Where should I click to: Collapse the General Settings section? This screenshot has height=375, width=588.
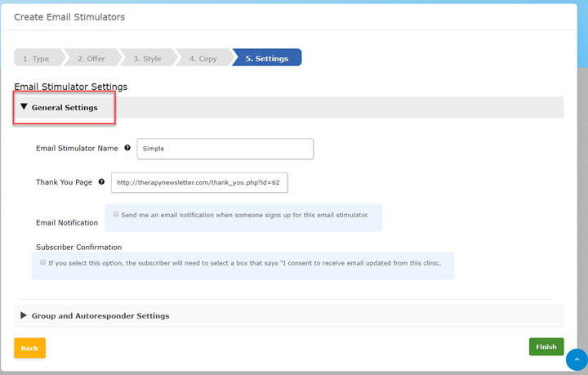click(x=64, y=108)
